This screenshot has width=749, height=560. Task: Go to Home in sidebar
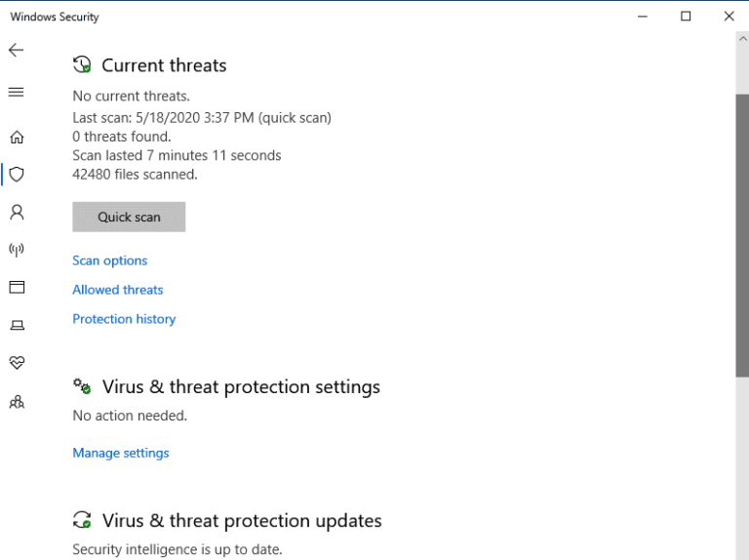point(16,138)
